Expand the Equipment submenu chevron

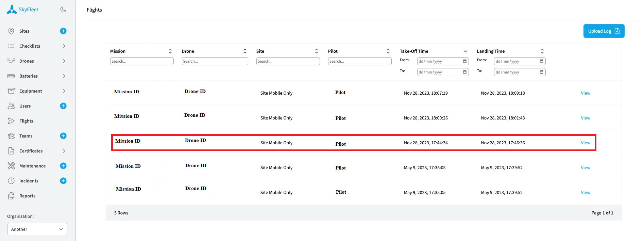64,91
